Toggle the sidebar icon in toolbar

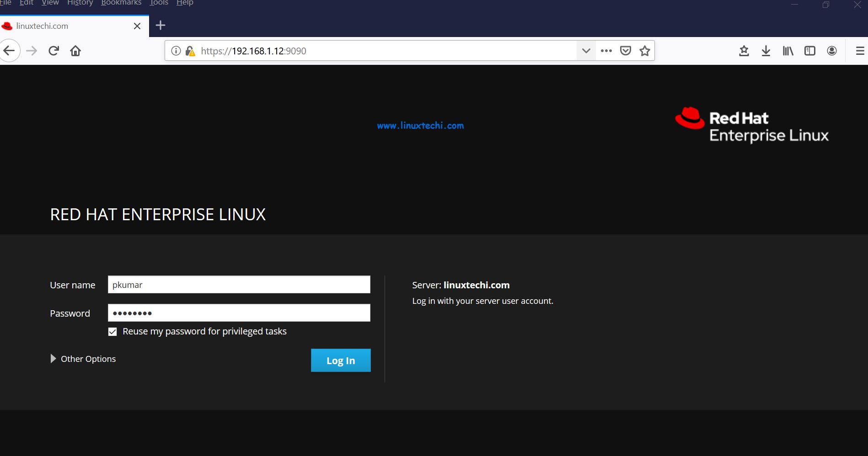point(810,51)
